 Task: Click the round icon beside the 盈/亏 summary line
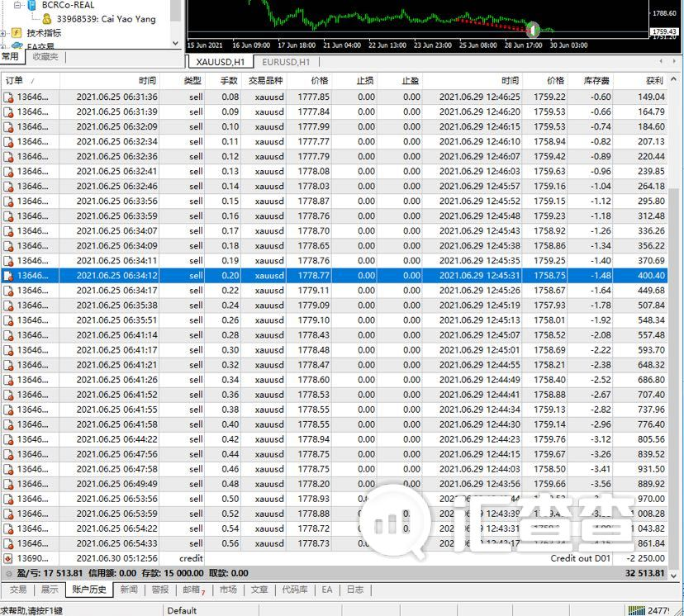click(9, 573)
